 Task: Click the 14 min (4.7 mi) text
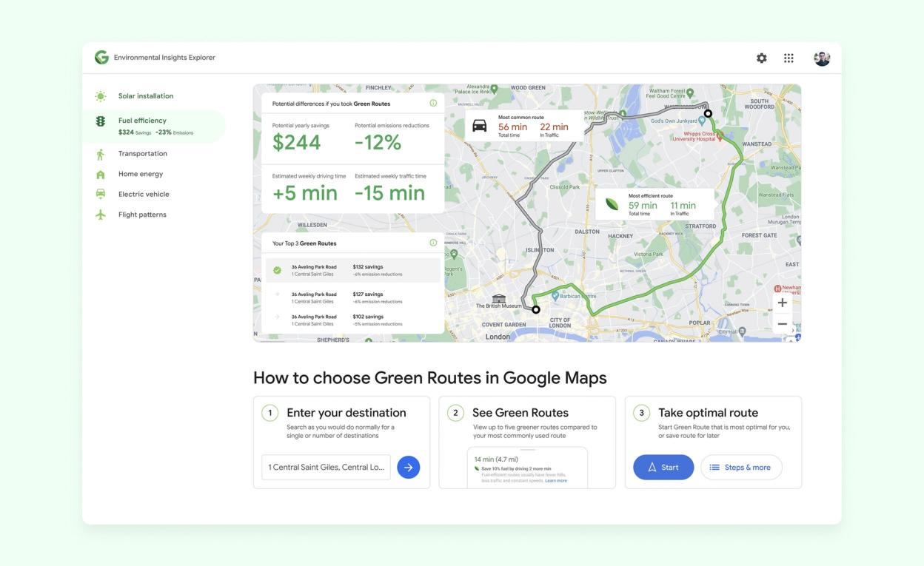(x=496, y=459)
